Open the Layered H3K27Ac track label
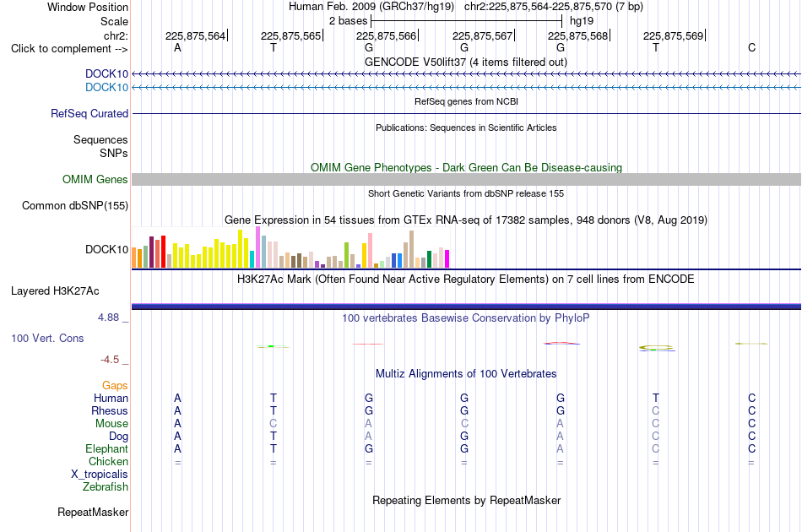Image resolution: width=802 pixels, height=532 pixels. [55, 291]
